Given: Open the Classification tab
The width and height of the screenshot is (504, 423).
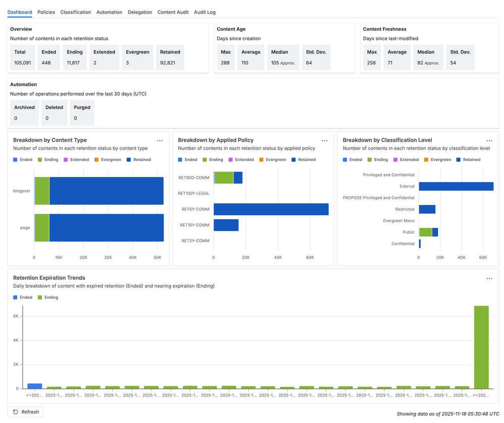Looking at the screenshot, I should tap(76, 12).
